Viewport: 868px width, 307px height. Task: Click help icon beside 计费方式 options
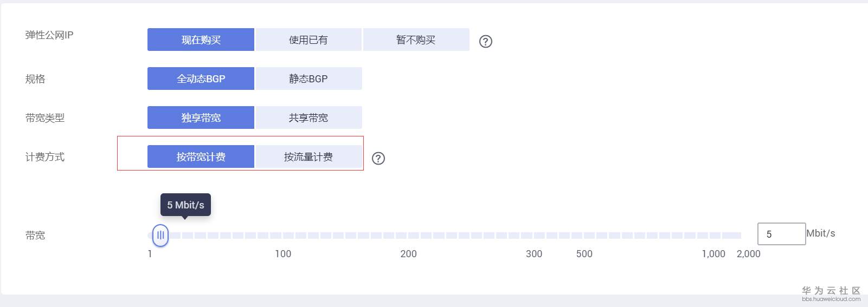(378, 158)
